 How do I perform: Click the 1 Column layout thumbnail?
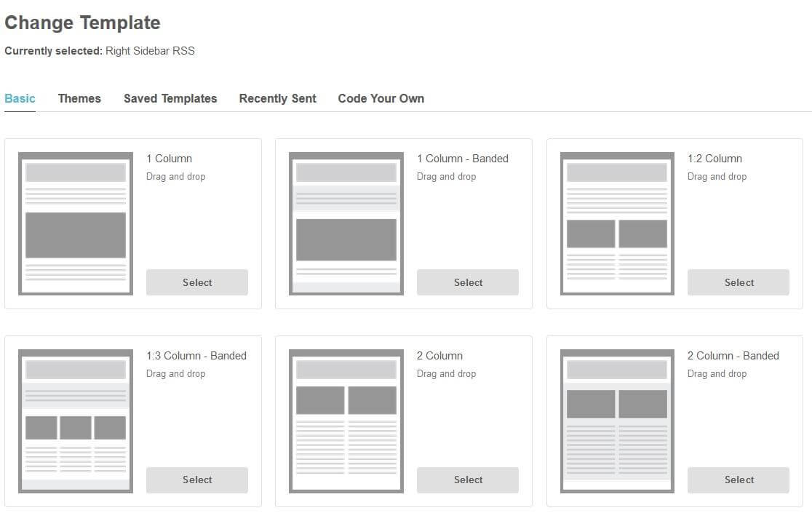click(x=76, y=223)
